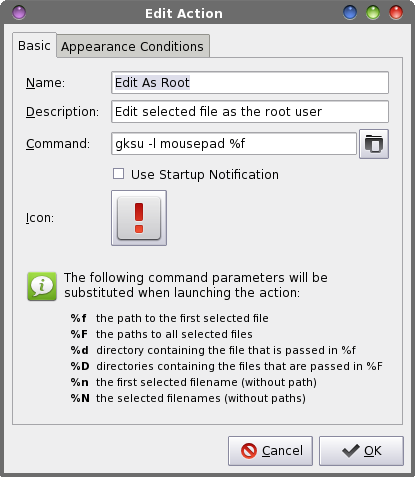Choose a new icon via the exclamation button

coord(139,218)
